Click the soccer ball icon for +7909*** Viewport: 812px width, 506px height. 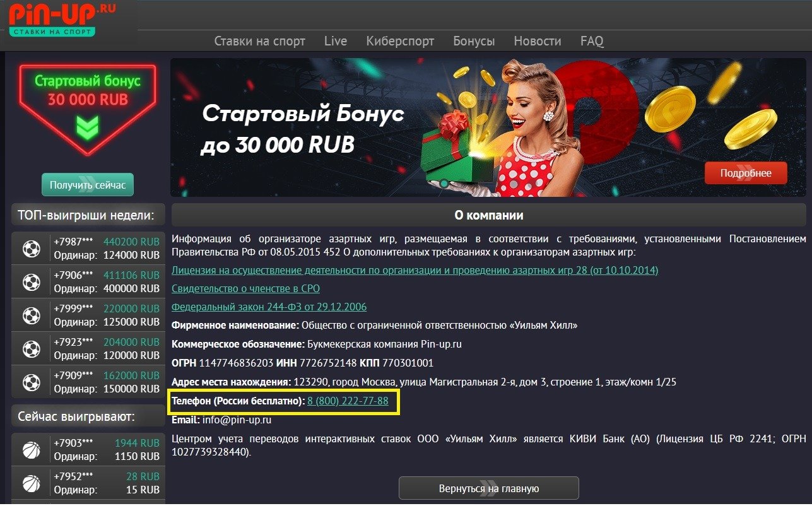coord(31,382)
